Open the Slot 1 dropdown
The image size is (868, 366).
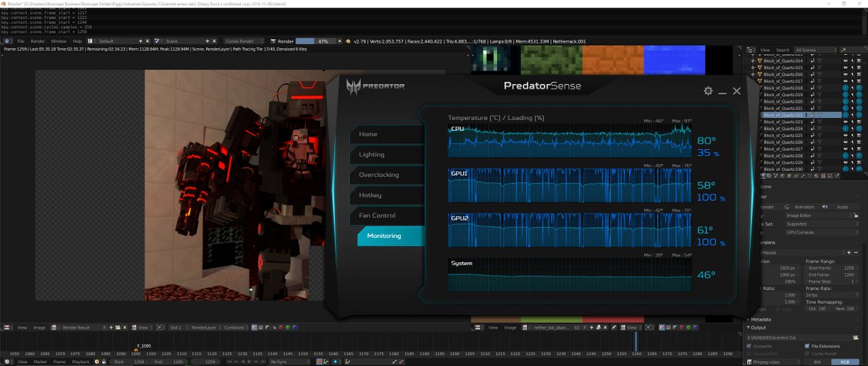(x=178, y=327)
